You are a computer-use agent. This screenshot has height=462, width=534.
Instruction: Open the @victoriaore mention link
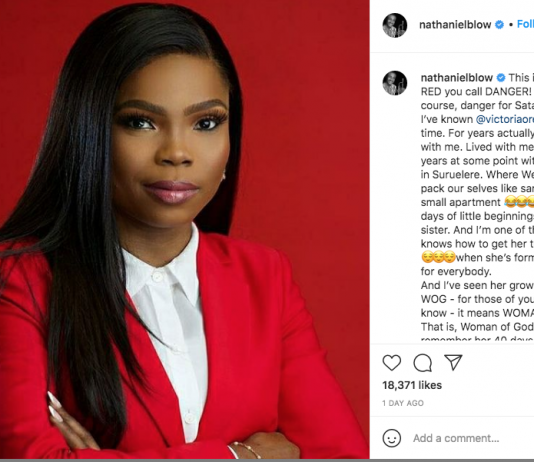(505, 119)
